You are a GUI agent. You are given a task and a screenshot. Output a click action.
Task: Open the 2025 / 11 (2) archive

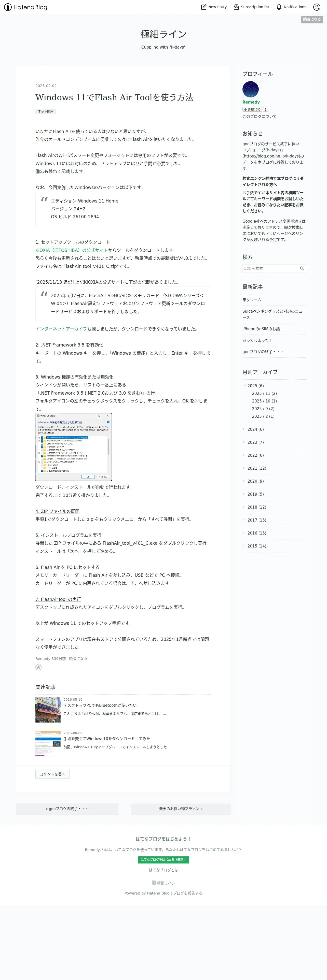tap(264, 393)
